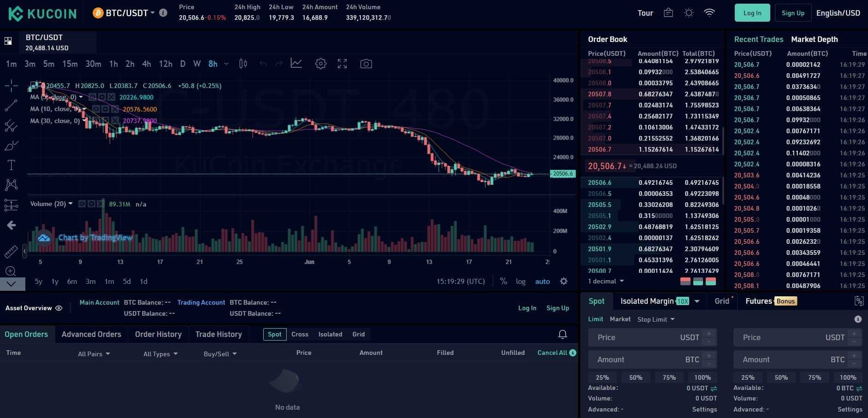The image size is (868, 418).
Task: Change the candlestick chart type icon
Action: pyautogui.click(x=243, y=64)
